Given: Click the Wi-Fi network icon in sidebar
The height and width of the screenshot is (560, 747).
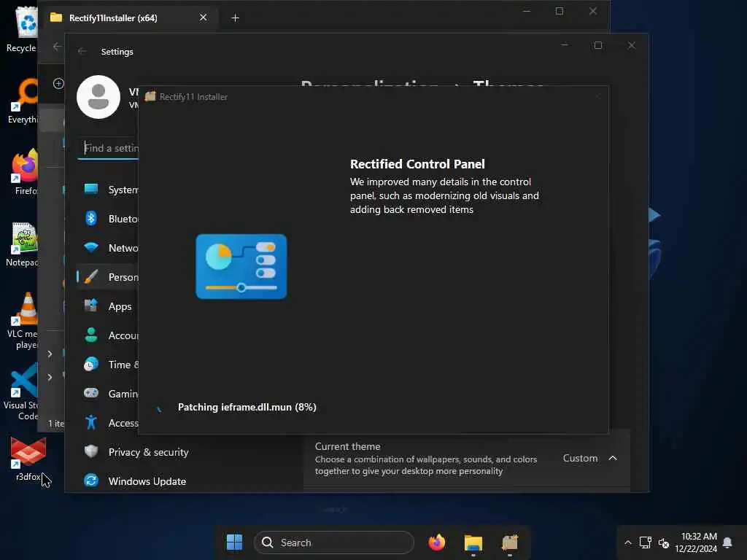Looking at the screenshot, I should (91, 247).
